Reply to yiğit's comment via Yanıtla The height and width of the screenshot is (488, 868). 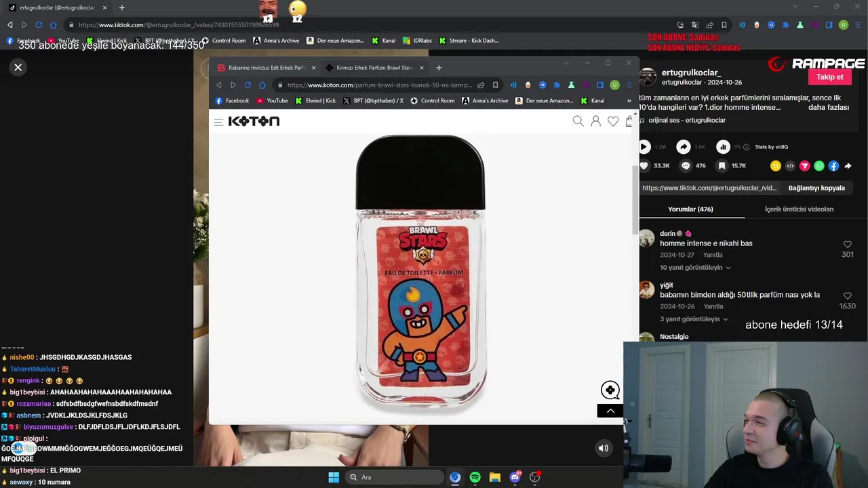[712, 306]
